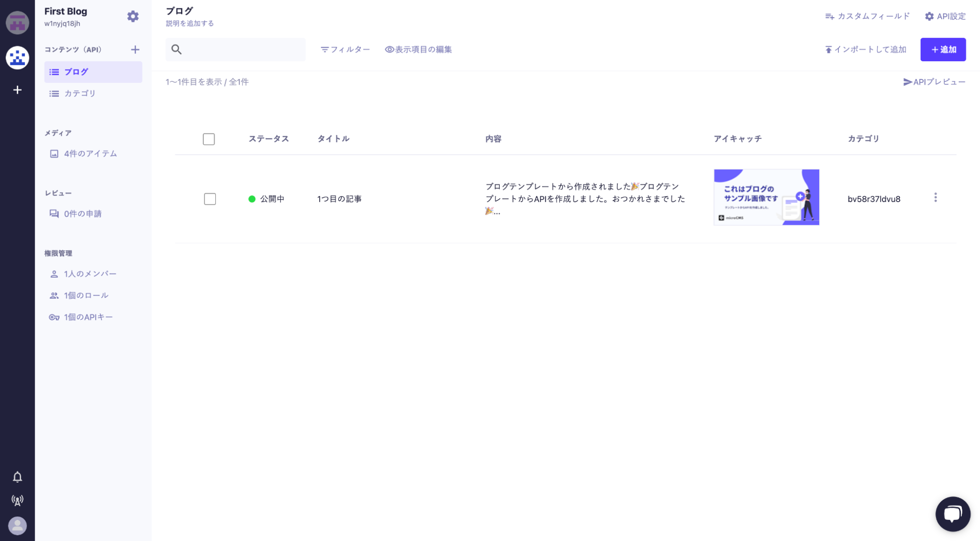Open the user account avatar icon

coord(17,526)
